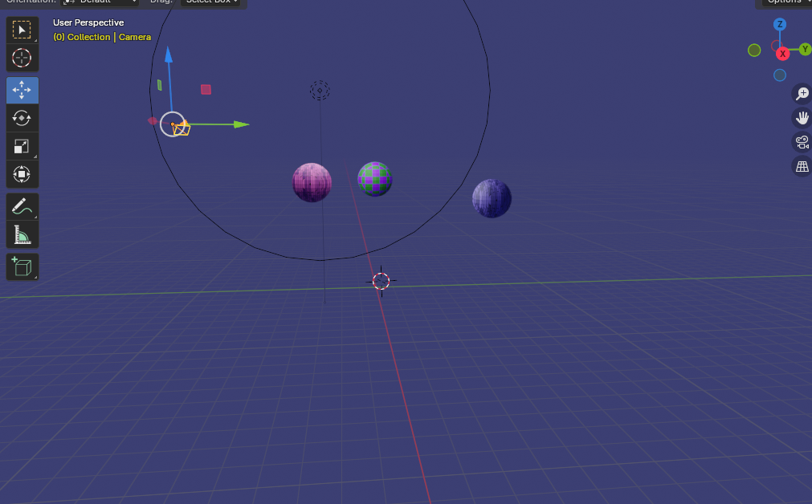Viewport: 812px width, 504px height.
Task: Select the Annotate pencil tool
Action: click(22, 206)
